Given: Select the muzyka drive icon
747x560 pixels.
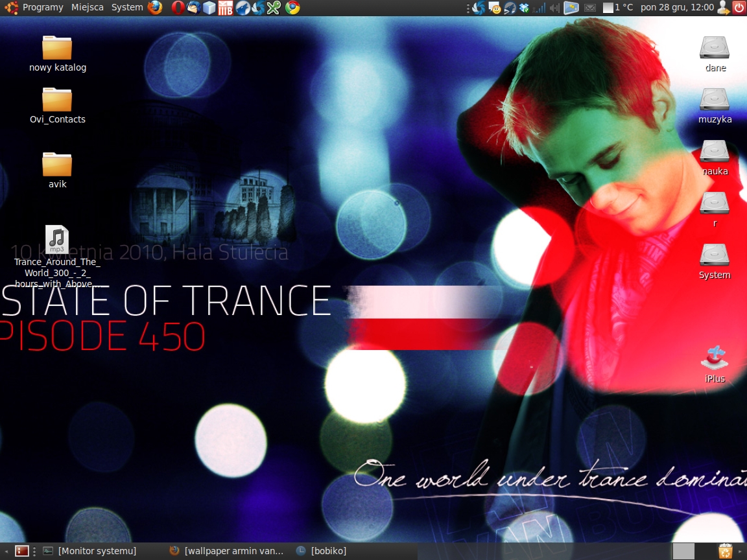Looking at the screenshot, I should (x=715, y=106).
